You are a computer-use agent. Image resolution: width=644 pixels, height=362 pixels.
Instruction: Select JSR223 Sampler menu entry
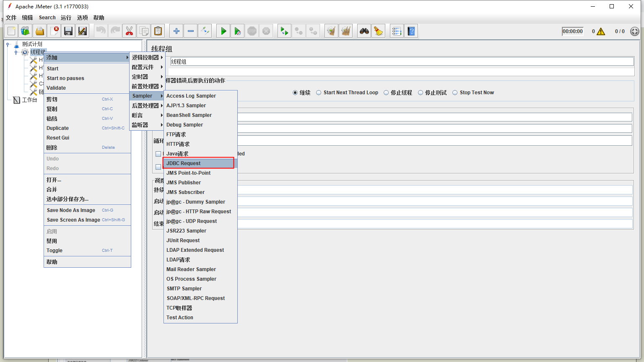200,231
